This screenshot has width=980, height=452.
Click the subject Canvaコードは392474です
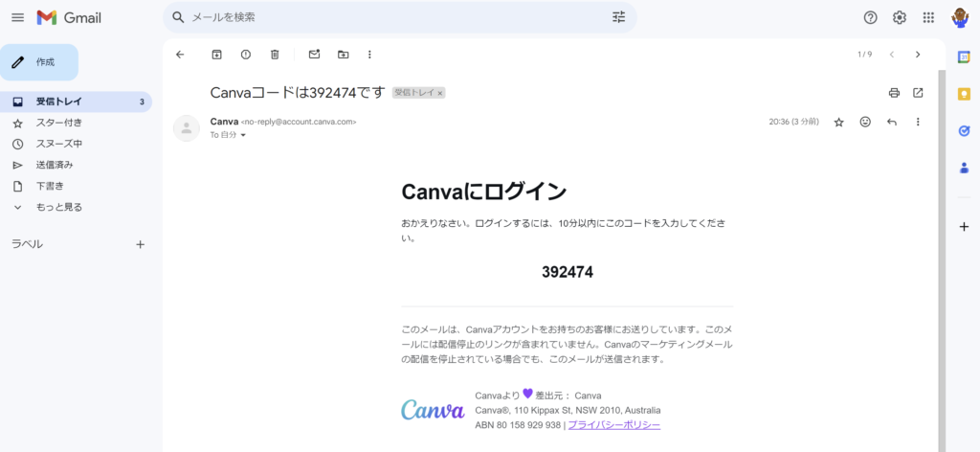(298, 93)
